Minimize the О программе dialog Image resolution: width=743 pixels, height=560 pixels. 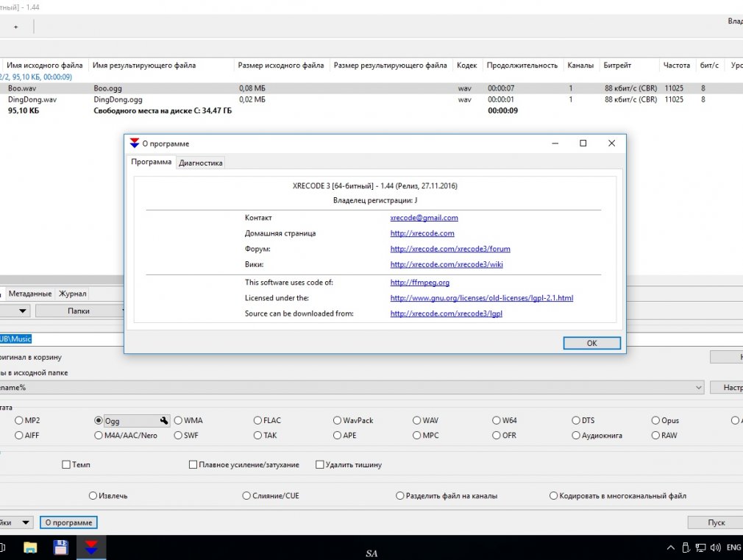click(555, 143)
